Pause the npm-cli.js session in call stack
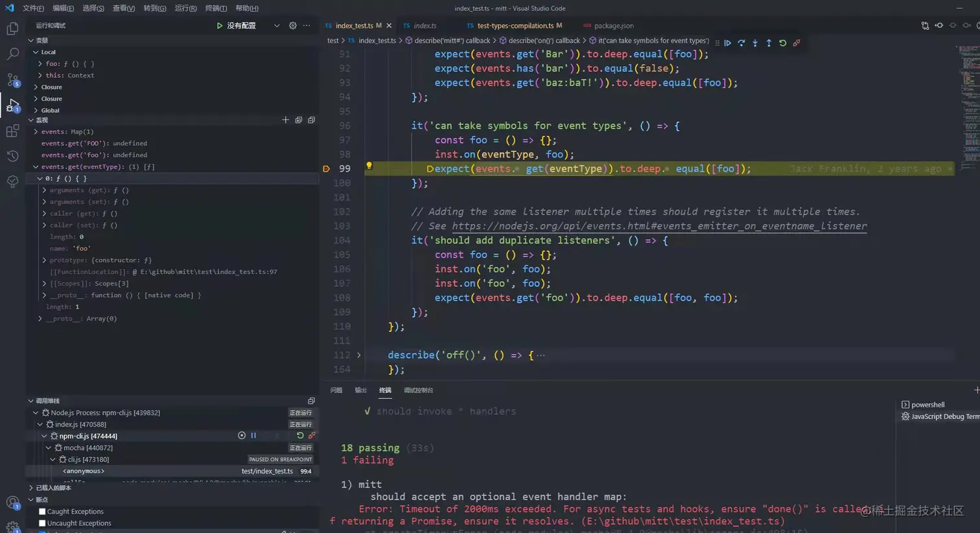Image resolution: width=980 pixels, height=533 pixels. [x=253, y=436]
